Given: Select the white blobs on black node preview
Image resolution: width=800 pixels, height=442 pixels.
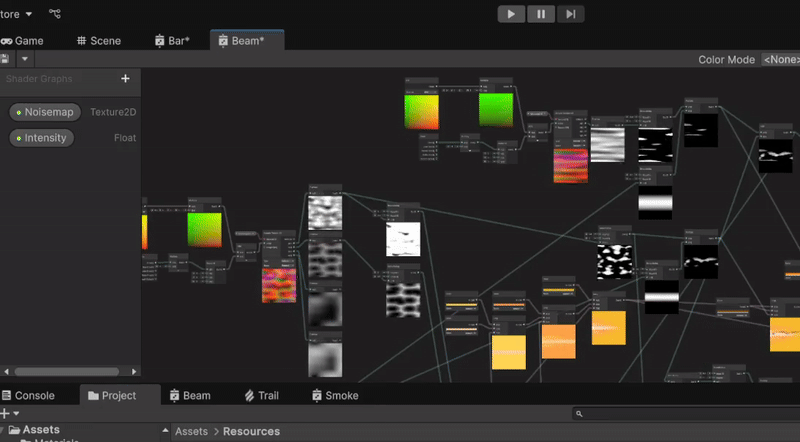Looking at the screenshot, I should pyautogui.click(x=615, y=262).
